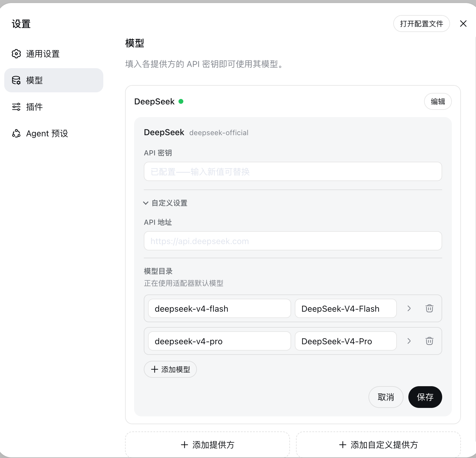Save the provider settings with 保存
476x458 pixels.
tap(425, 397)
